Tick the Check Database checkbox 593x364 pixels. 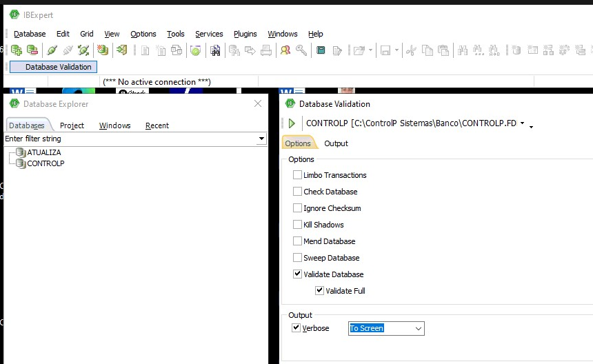pos(297,192)
